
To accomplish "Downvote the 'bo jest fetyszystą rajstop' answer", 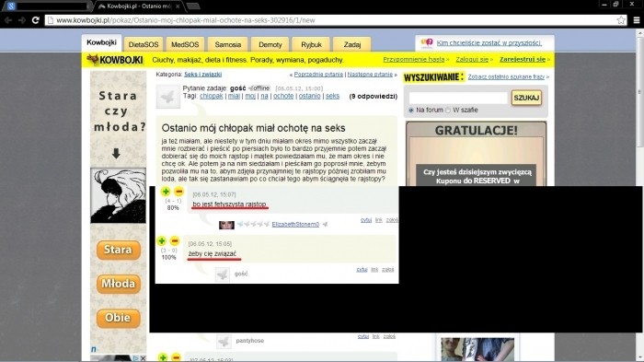I will [178, 192].
